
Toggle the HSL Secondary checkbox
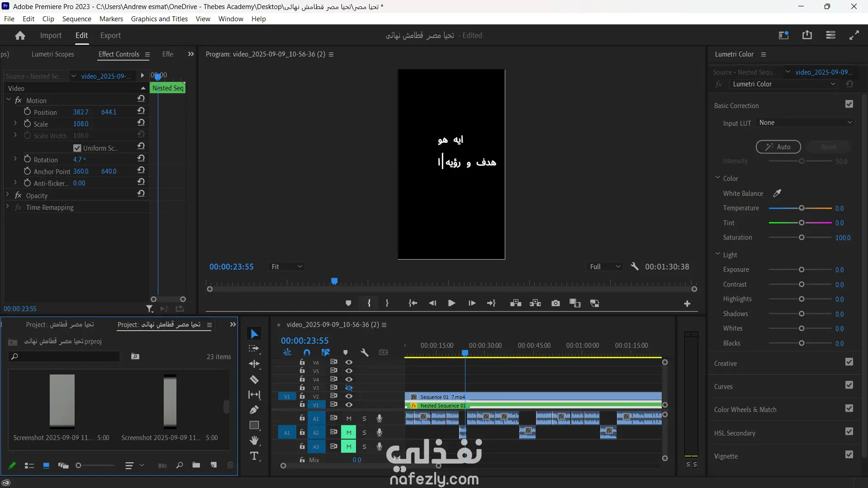point(849,431)
